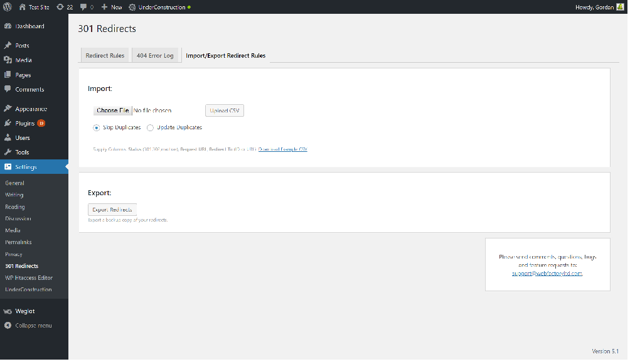This screenshot has width=635, height=364.
Task: Switch to the 404 Error Log tab
Action: [155, 55]
